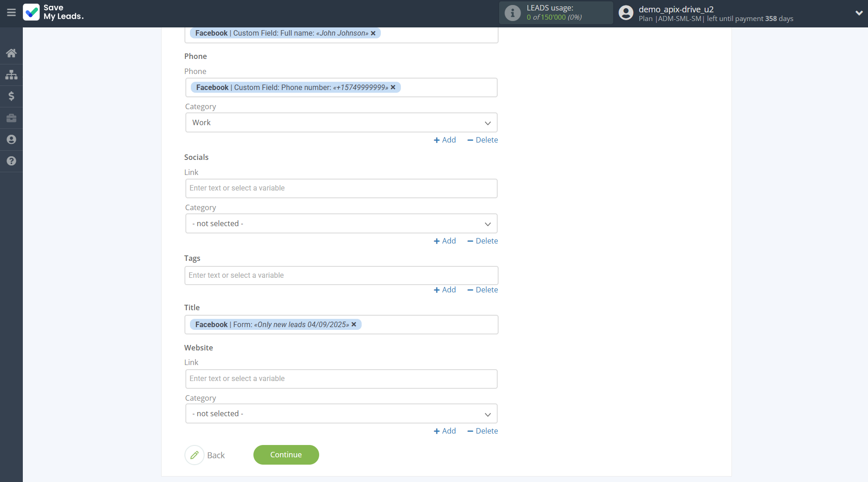The image size is (868, 482).
Task: Click the briefcase icon in the sidebar
Action: (x=11, y=118)
